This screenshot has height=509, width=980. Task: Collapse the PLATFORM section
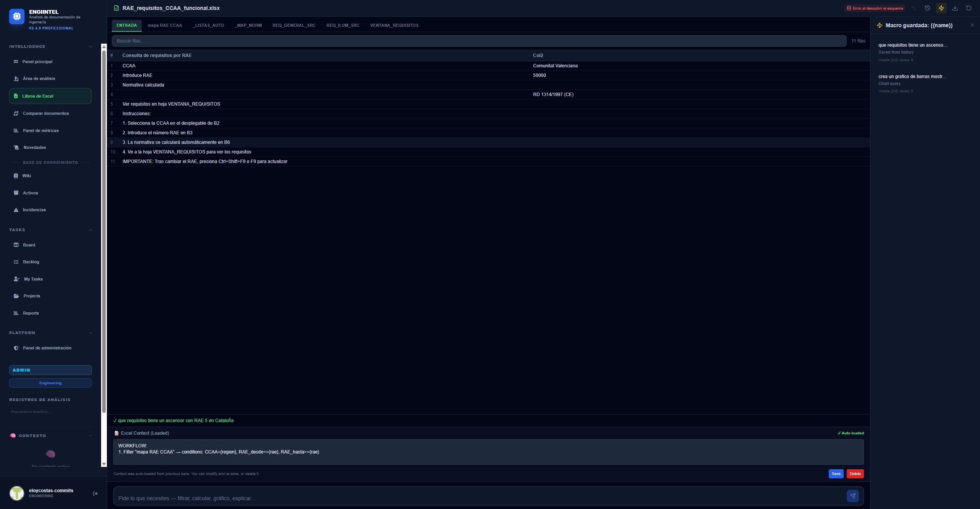(90, 333)
